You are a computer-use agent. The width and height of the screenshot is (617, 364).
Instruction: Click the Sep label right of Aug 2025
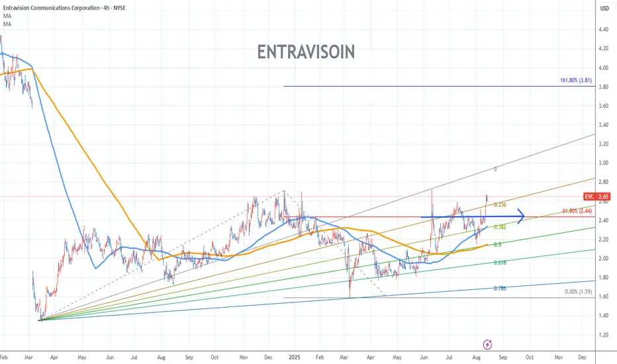[x=503, y=357]
